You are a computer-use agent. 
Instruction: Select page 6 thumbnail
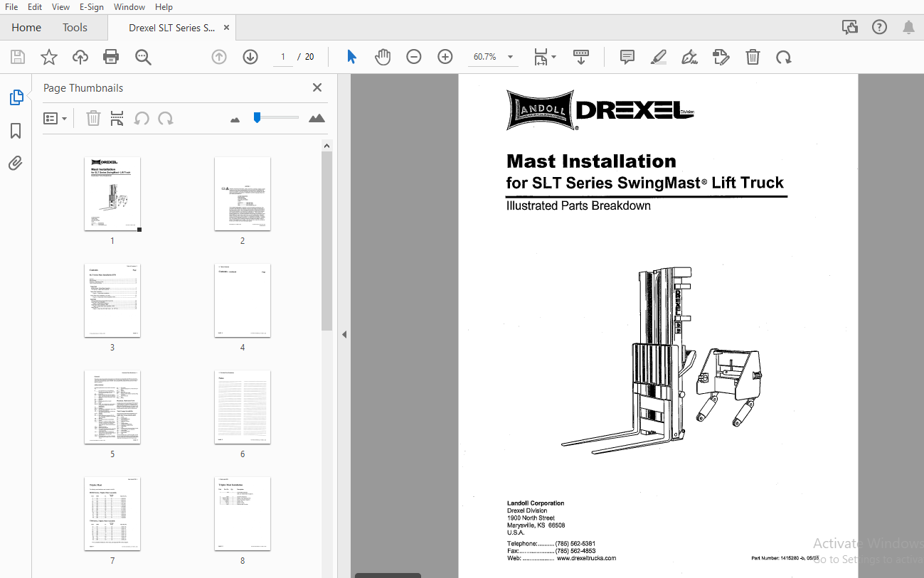(243, 407)
